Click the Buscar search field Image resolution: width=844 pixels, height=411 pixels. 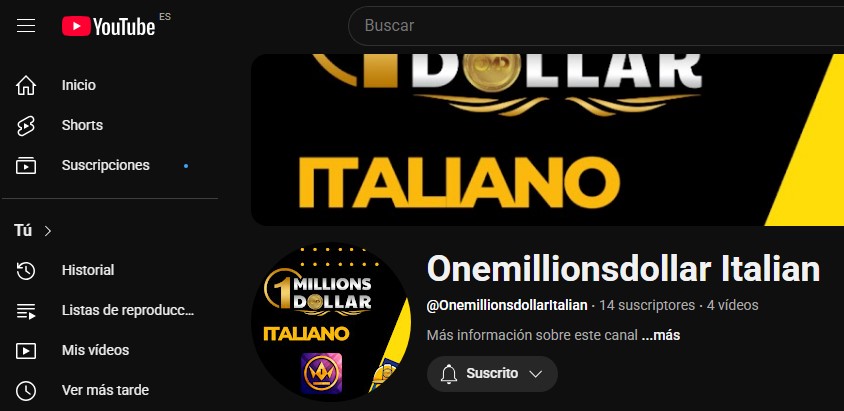596,26
